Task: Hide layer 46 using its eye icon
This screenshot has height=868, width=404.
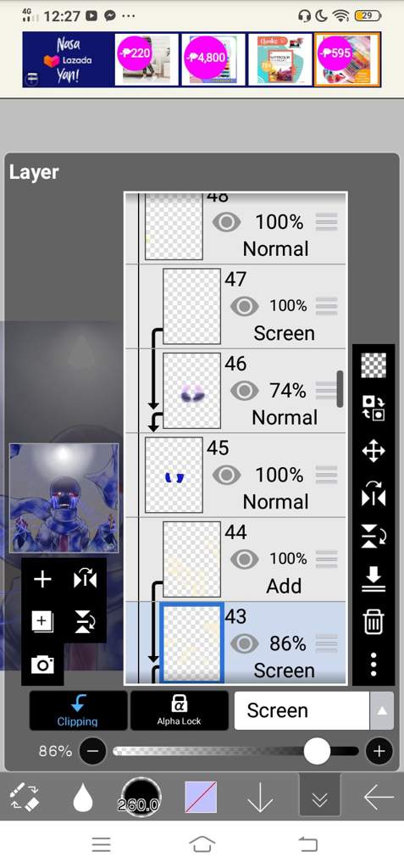Action: click(x=244, y=391)
